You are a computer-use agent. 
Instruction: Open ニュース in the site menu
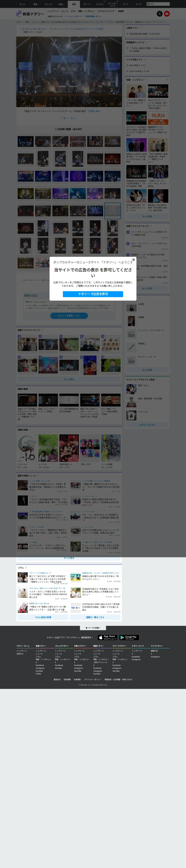(64, 11)
